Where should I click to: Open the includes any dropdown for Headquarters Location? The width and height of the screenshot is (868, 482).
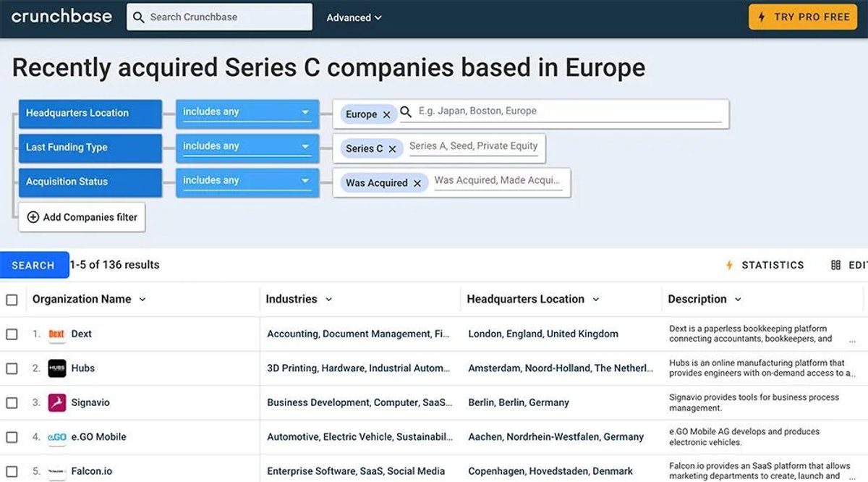coord(247,113)
